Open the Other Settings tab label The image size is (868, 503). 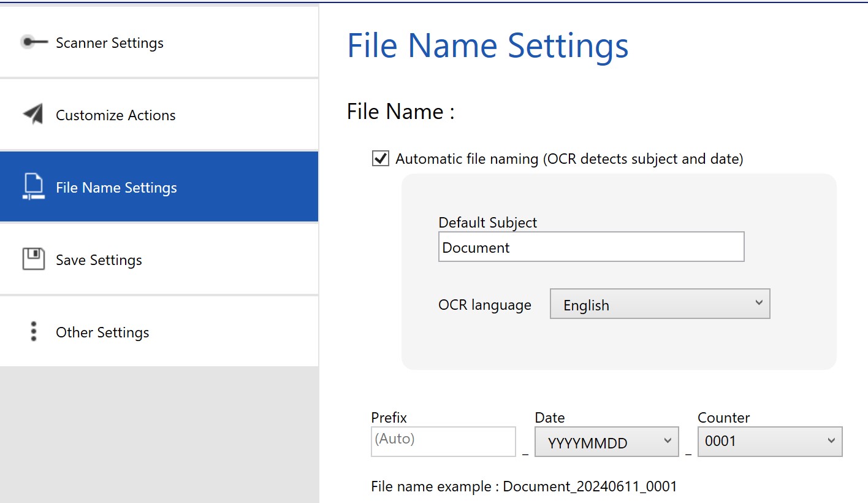pos(102,332)
